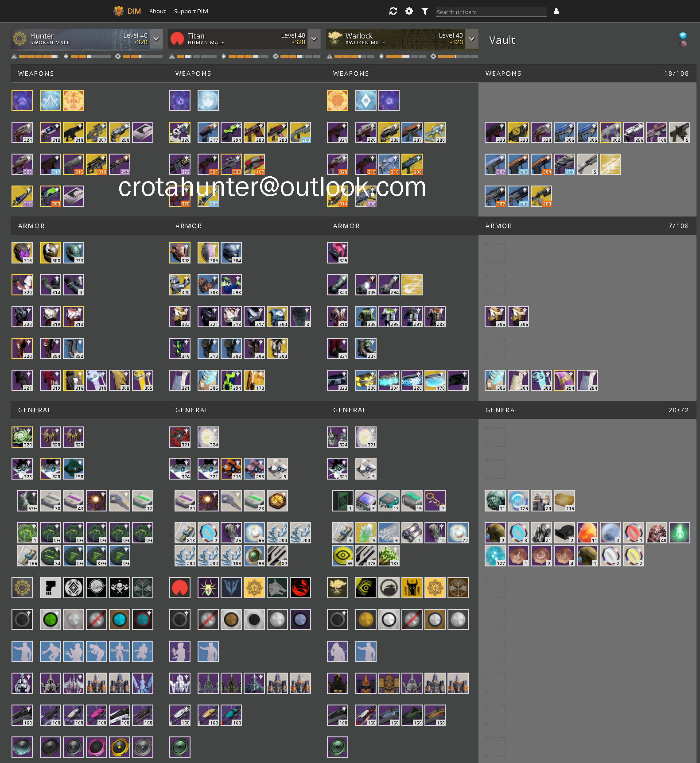
Task: Focus the 'Search or is:arc' field
Action: point(491,12)
